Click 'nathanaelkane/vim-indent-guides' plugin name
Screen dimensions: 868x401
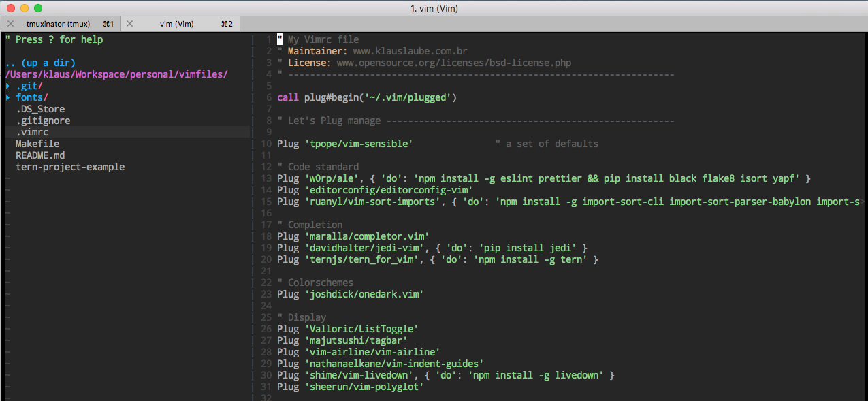(x=394, y=364)
